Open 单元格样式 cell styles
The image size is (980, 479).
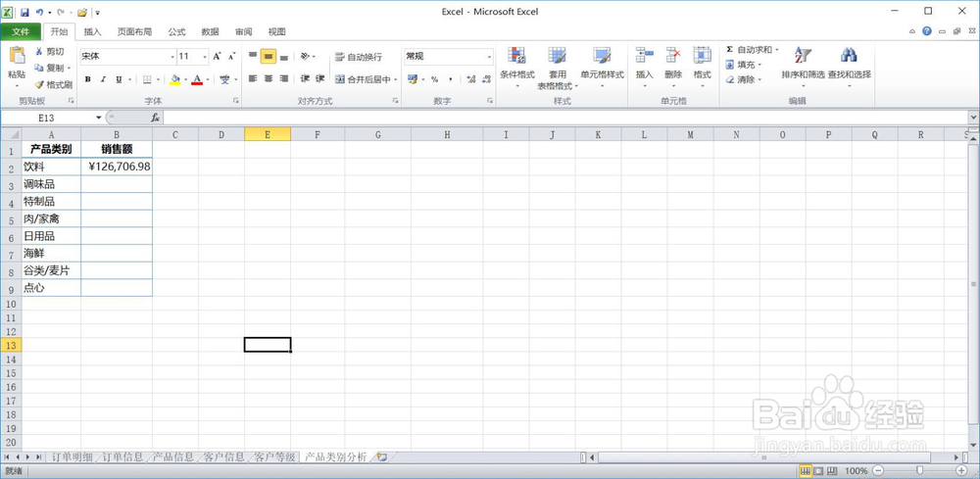coord(602,68)
